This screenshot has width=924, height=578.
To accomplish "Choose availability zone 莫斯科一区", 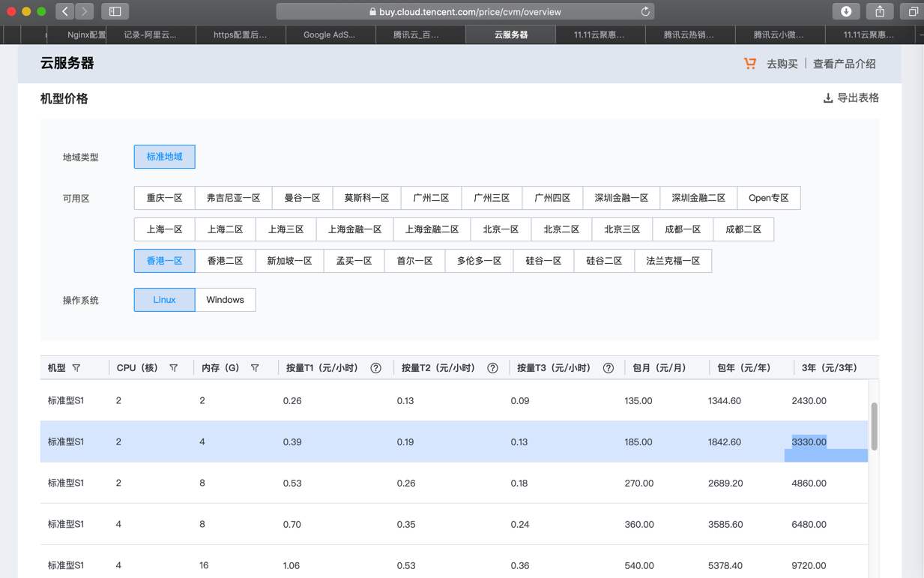I will 366,198.
